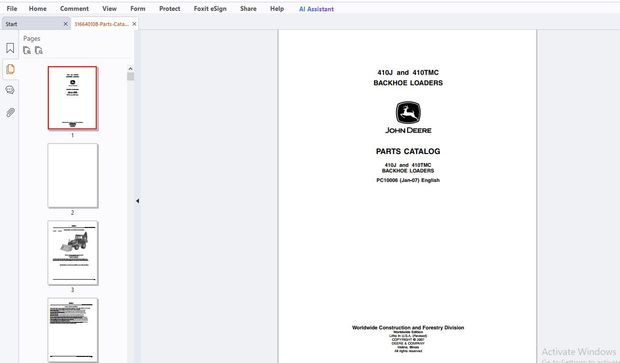Click the thumbnail scrollbar up arrow
The width and height of the screenshot is (620, 363).
pos(130,68)
